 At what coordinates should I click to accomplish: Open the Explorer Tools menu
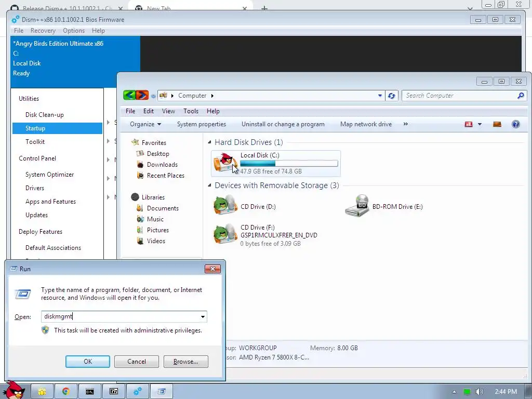pyautogui.click(x=191, y=111)
